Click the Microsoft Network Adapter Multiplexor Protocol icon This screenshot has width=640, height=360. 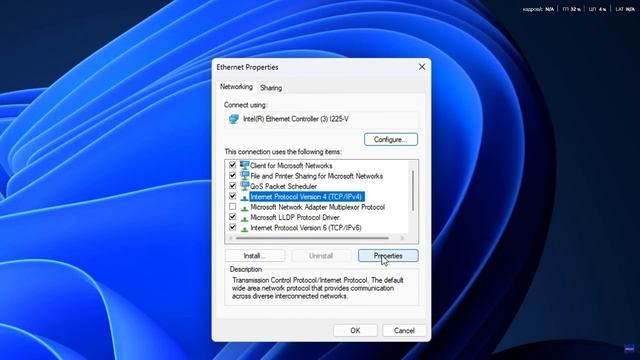[x=244, y=208]
